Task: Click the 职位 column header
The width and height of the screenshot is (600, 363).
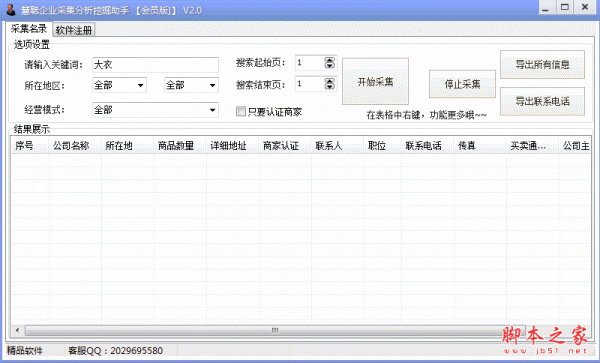Action: (382, 145)
